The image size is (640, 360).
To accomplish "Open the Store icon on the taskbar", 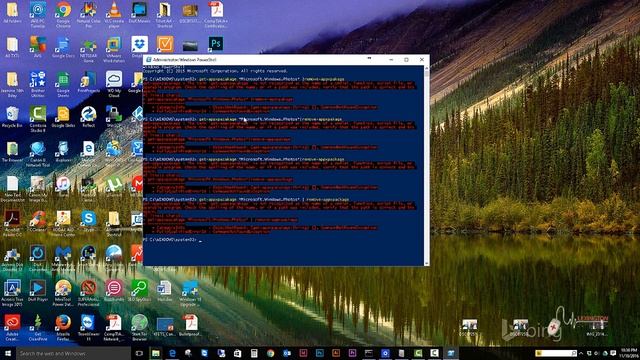I will (237, 353).
